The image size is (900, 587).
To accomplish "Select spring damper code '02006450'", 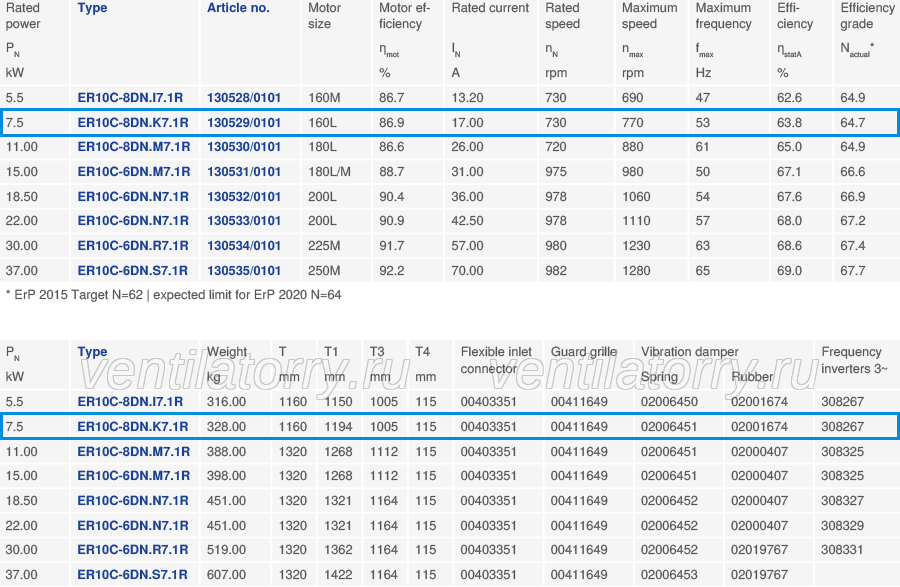I will tap(669, 402).
